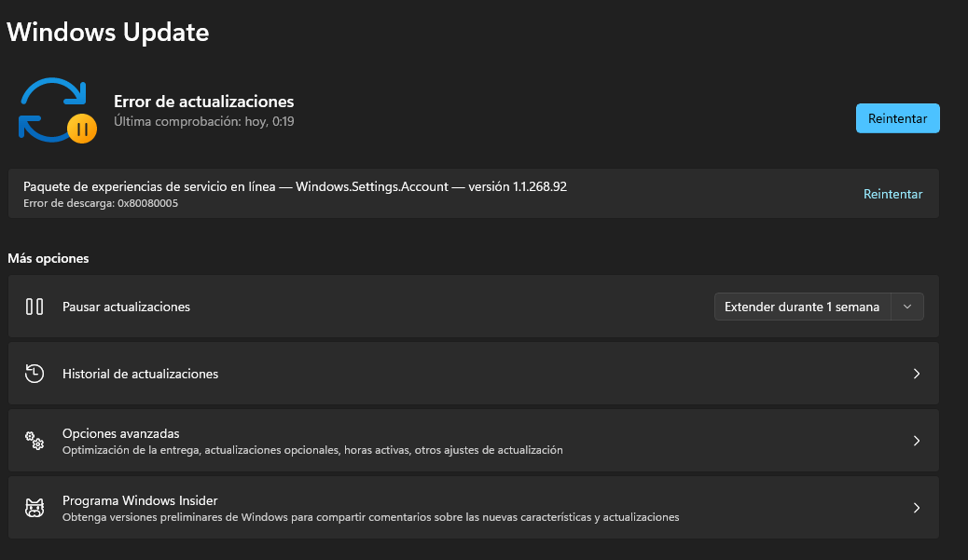968x560 pixels.
Task: Select Extender durante 1 semana
Action: click(x=802, y=307)
